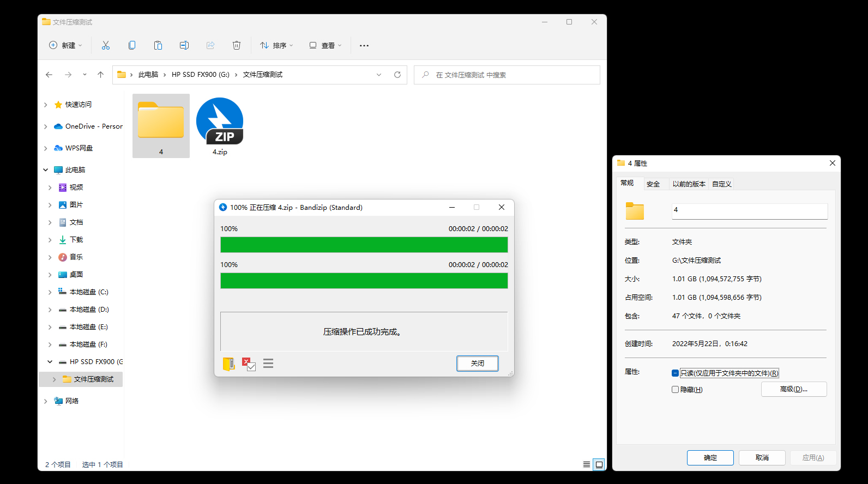Screen dimensions: 868x484
Task: Minimize the Bandizip progress dialog
Action: tap(451, 207)
